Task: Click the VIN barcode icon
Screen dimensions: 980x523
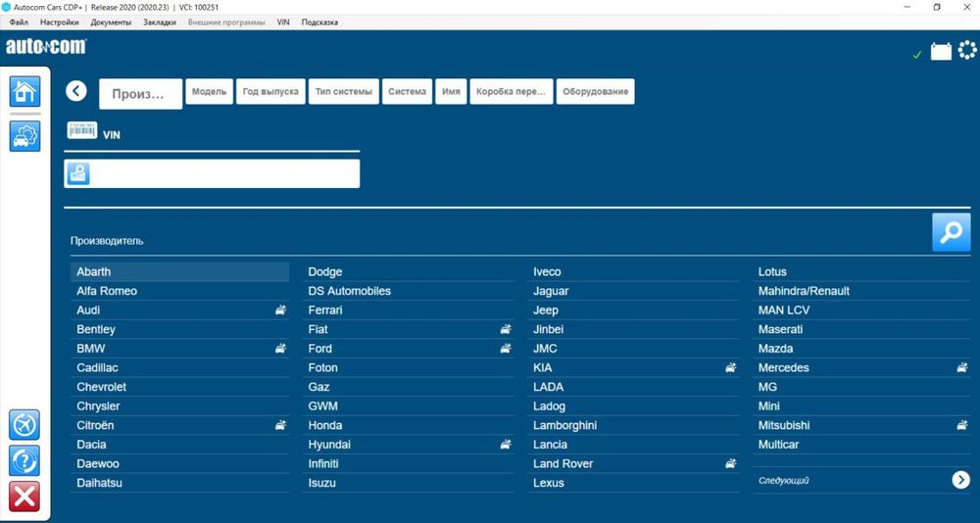Action: coord(82,130)
